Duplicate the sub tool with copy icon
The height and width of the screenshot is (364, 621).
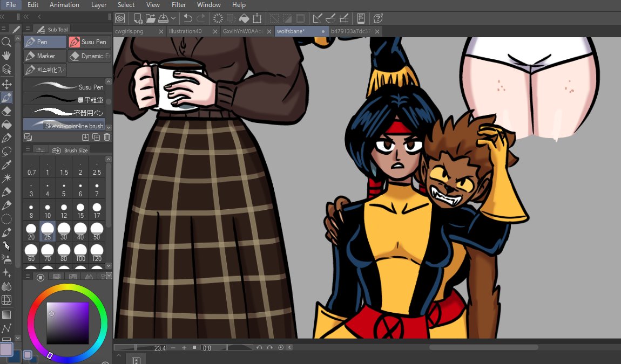coord(96,138)
